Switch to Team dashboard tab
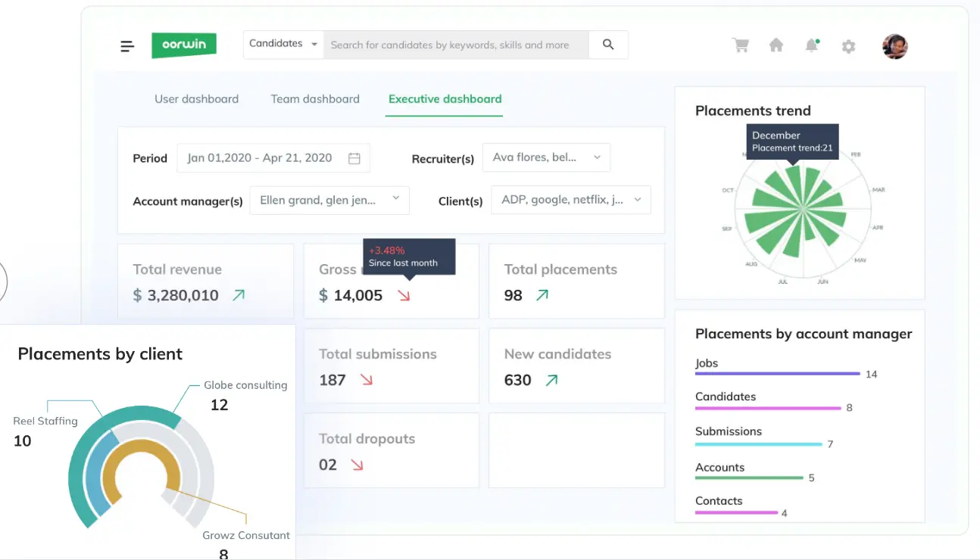 click(x=315, y=99)
